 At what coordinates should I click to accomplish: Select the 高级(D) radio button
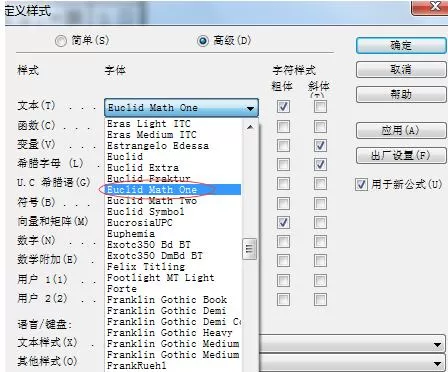[203, 41]
